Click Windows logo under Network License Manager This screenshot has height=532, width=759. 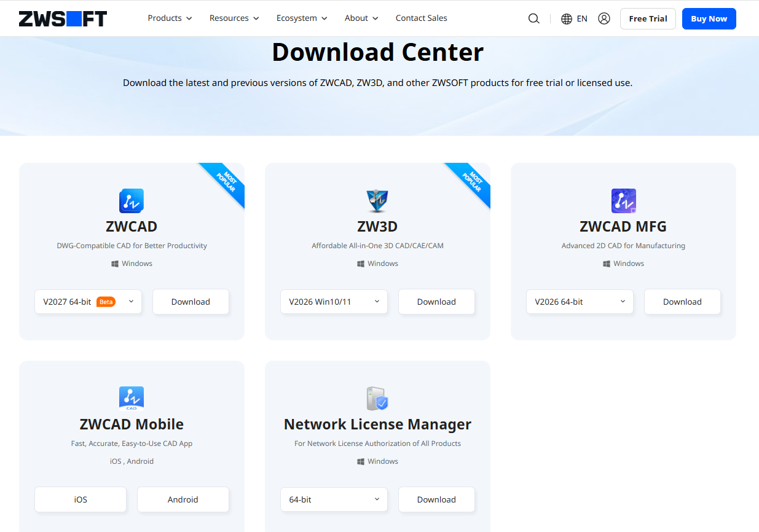361,461
